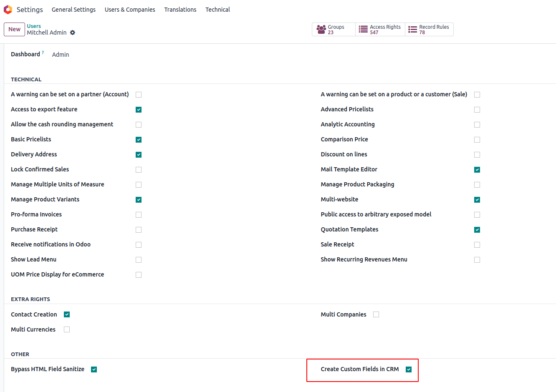556x392 pixels.
Task: Expand the Users & Companies menu
Action: [130, 10]
